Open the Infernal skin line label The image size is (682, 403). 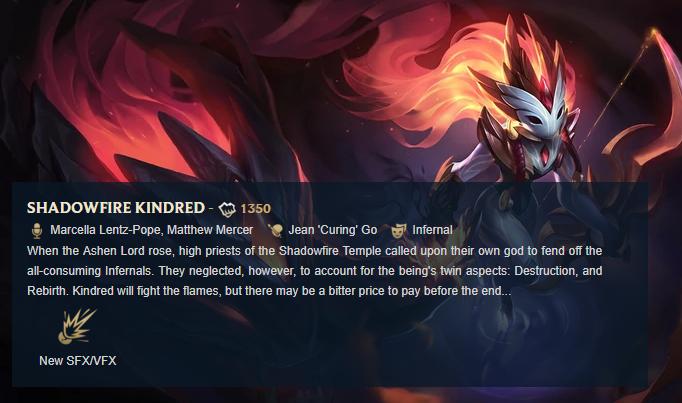tap(432, 230)
